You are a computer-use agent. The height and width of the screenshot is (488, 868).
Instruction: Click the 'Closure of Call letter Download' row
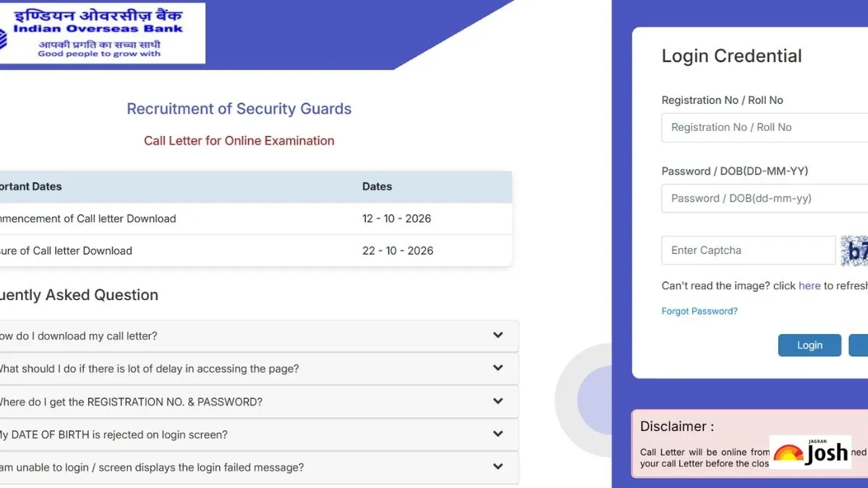coord(255,251)
